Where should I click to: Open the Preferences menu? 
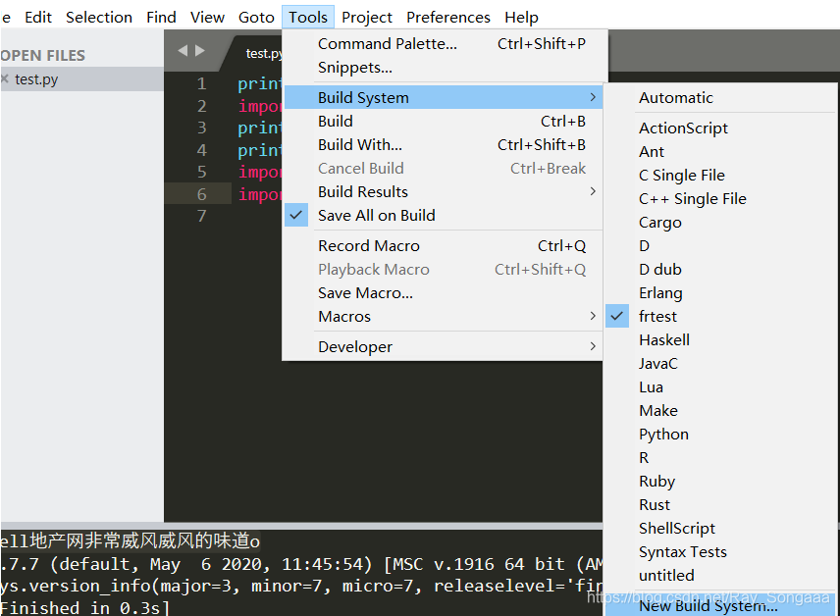tap(448, 17)
